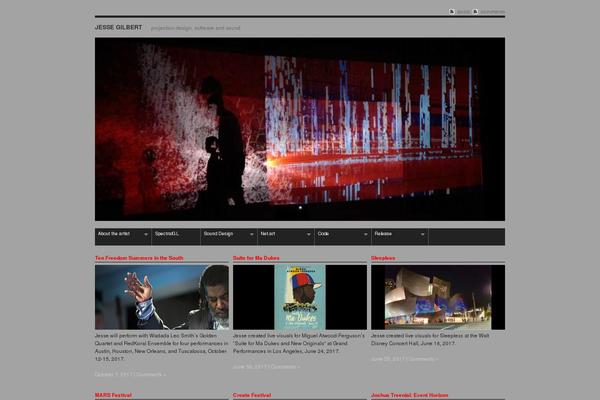
Task: Open the About the artist menu
Action: coord(123,237)
